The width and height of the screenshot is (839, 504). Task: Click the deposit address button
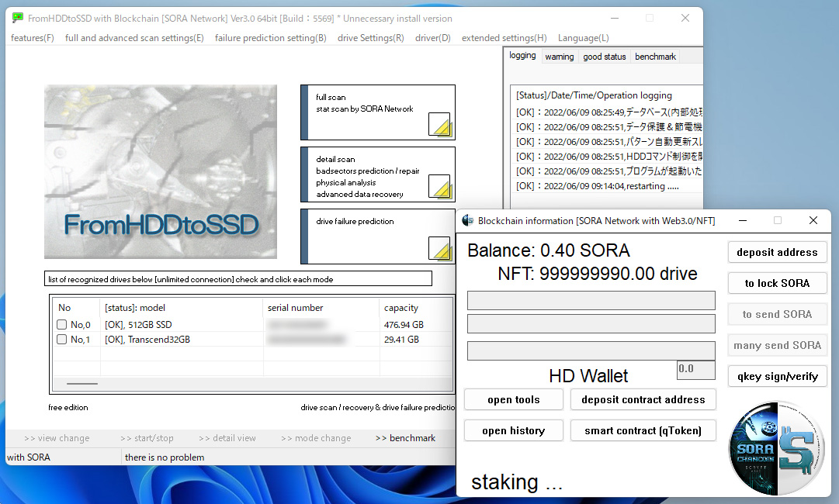point(777,252)
